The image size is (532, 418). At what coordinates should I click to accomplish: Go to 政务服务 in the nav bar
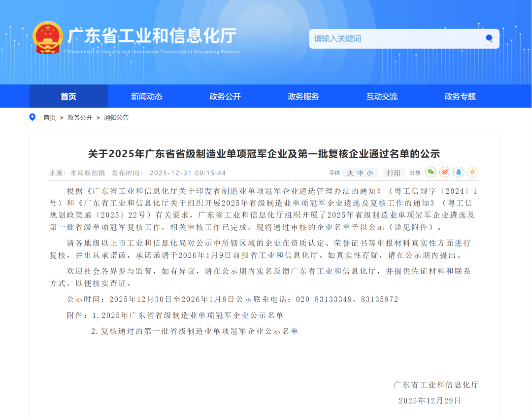[303, 97]
